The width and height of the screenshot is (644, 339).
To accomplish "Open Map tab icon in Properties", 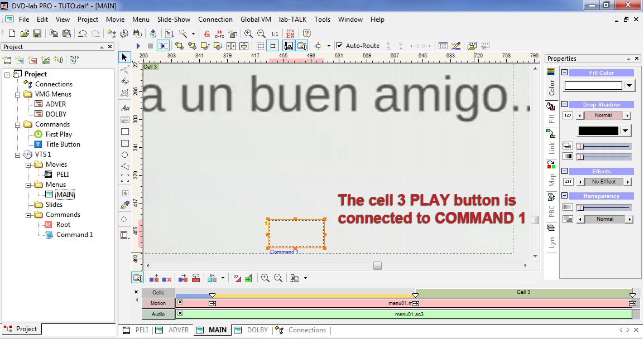I will coord(551,165).
